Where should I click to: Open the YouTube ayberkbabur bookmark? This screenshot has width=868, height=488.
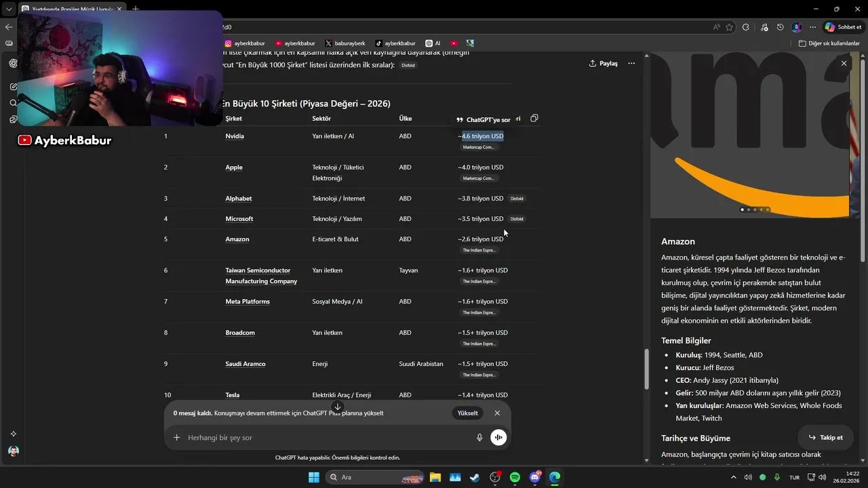pyautogui.click(x=295, y=43)
